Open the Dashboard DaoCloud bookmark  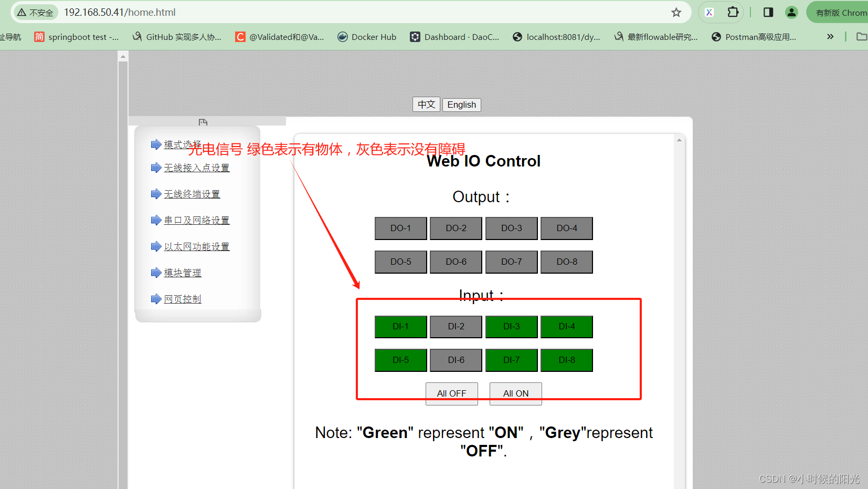(x=454, y=37)
